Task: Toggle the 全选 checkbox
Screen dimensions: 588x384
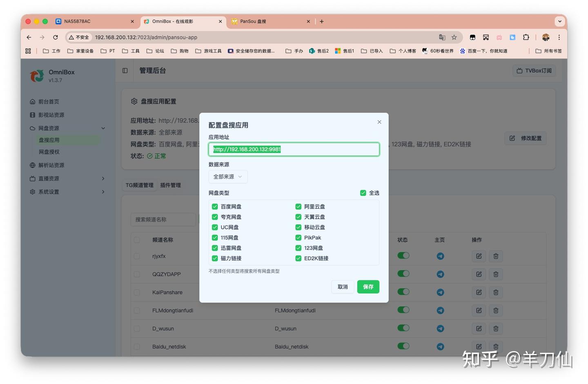Action: point(363,193)
